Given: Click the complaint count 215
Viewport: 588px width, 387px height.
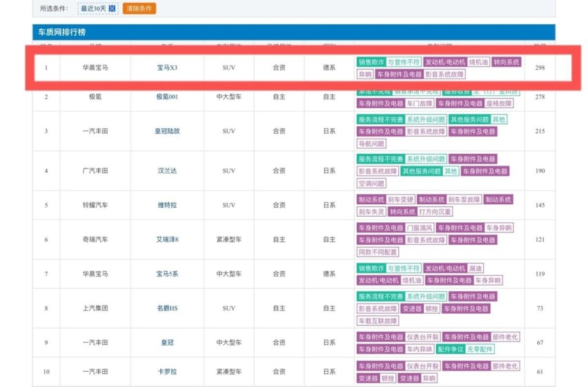Looking at the screenshot, I should tap(540, 131).
